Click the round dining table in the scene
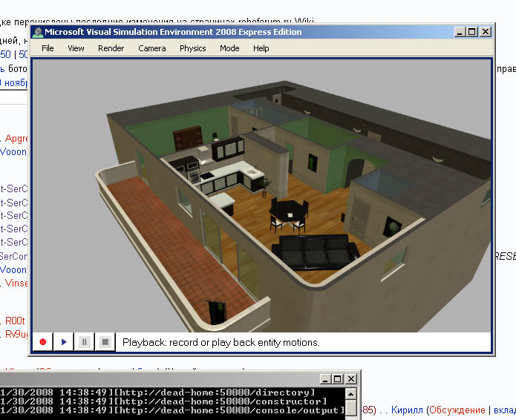The image size is (516, 420). 288,211
